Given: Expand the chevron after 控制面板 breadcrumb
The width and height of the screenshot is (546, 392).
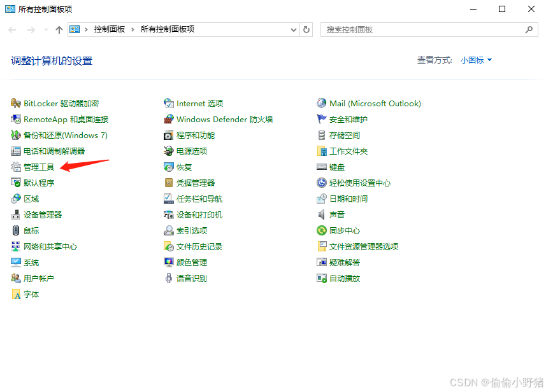Looking at the screenshot, I should coord(133,29).
